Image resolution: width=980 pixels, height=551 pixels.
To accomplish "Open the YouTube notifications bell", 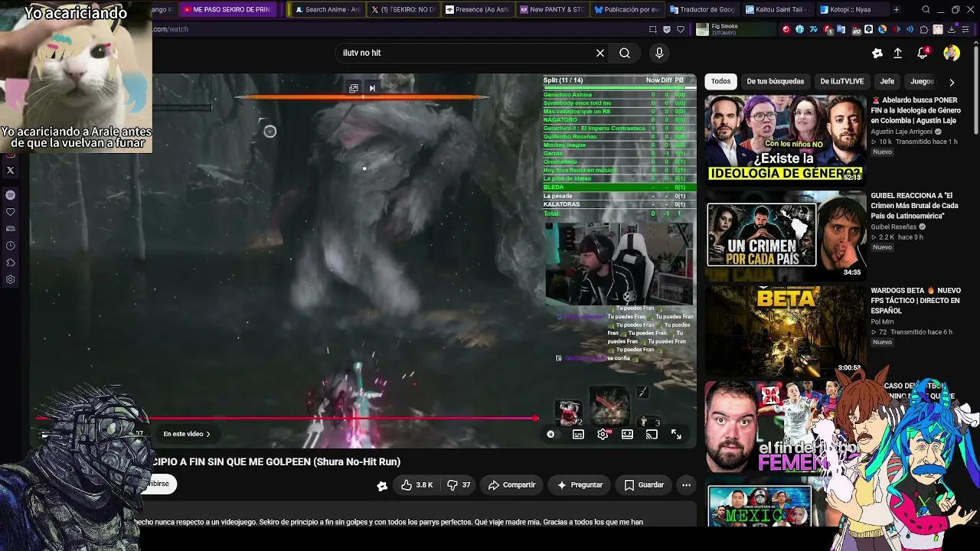I will click(923, 53).
